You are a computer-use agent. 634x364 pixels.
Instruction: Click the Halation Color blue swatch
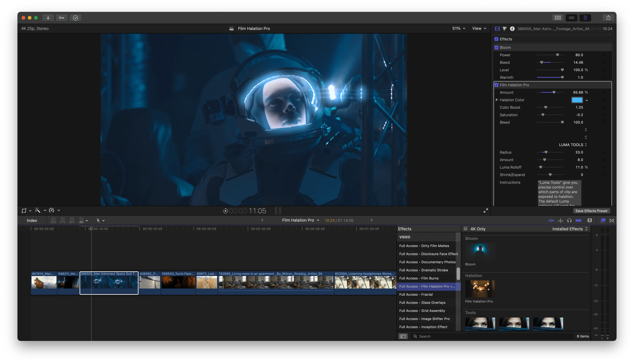577,100
